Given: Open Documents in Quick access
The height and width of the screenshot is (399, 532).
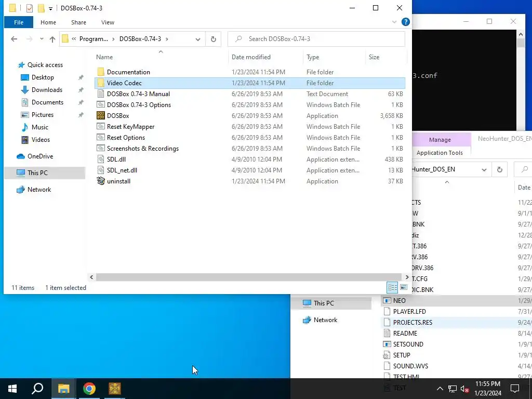Looking at the screenshot, I should point(47,102).
